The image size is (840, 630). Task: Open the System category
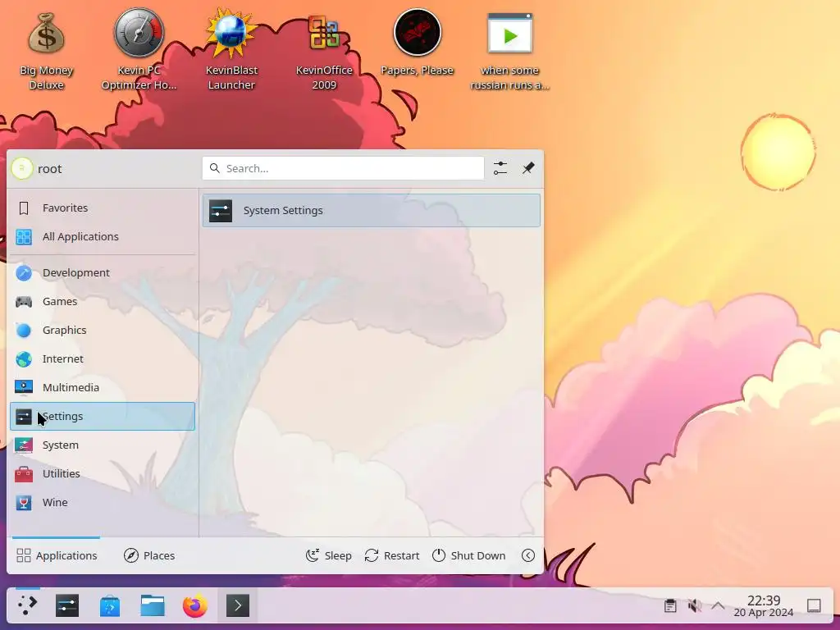point(103,445)
